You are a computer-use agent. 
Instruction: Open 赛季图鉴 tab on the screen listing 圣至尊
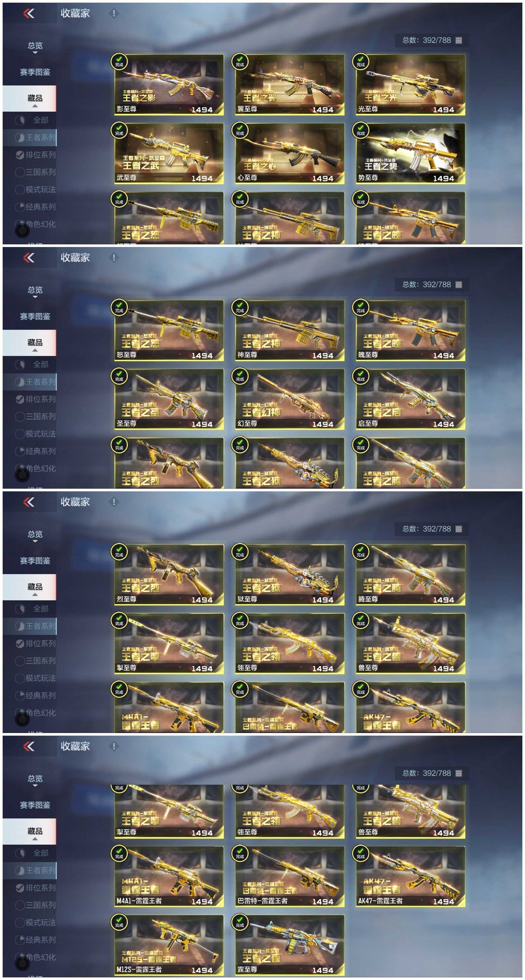(x=35, y=316)
